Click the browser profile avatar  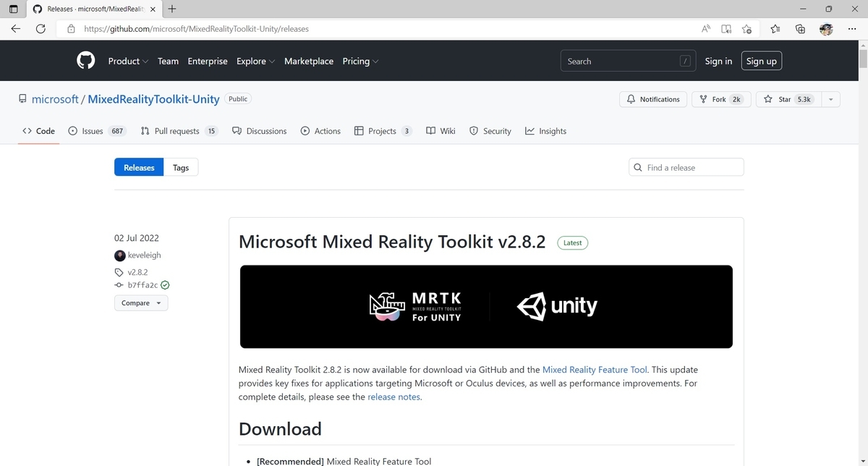[x=826, y=29]
